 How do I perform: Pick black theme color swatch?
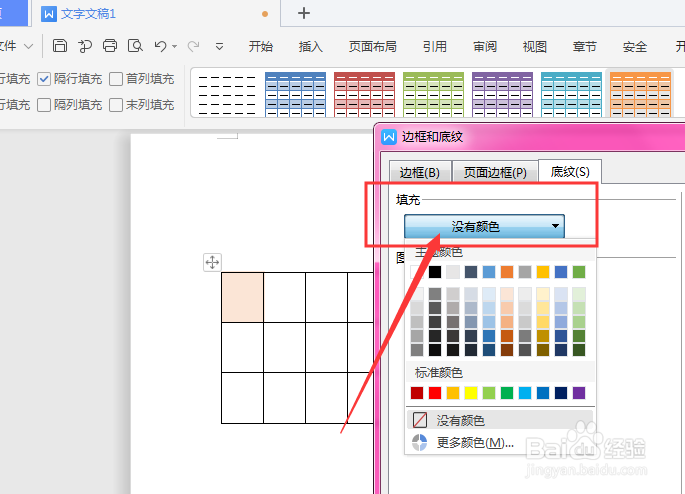[435, 272]
